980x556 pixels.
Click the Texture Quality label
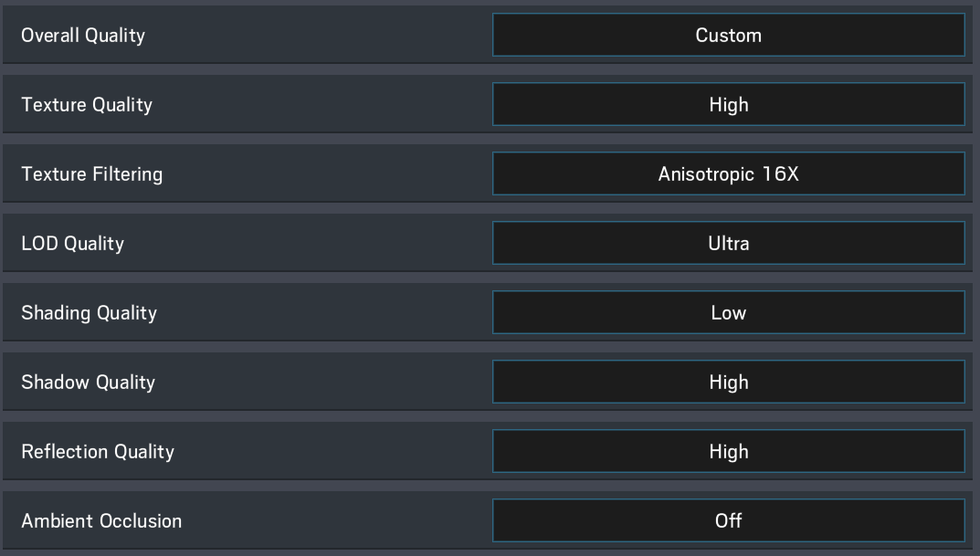point(87,105)
